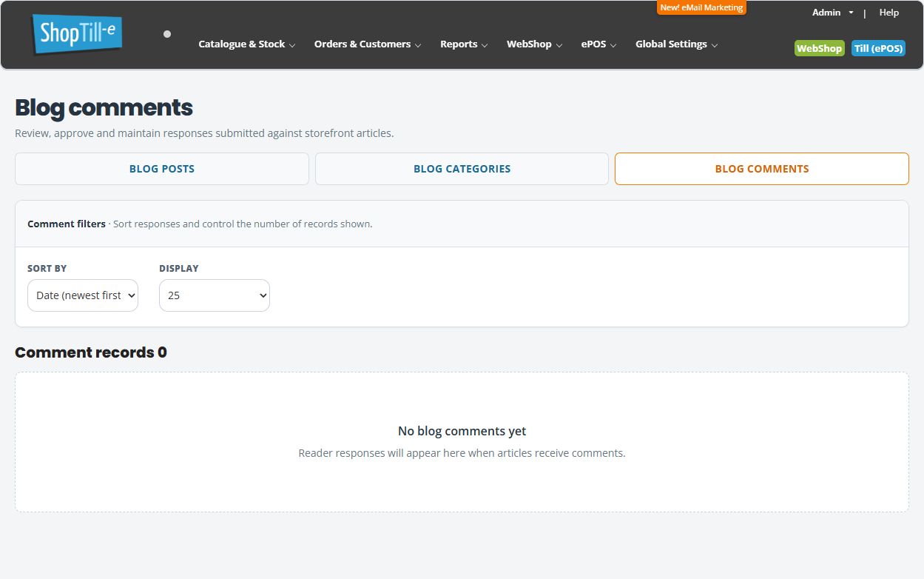Open the Admin account dropdown
Viewport: 924px width, 579px height.
pos(832,13)
